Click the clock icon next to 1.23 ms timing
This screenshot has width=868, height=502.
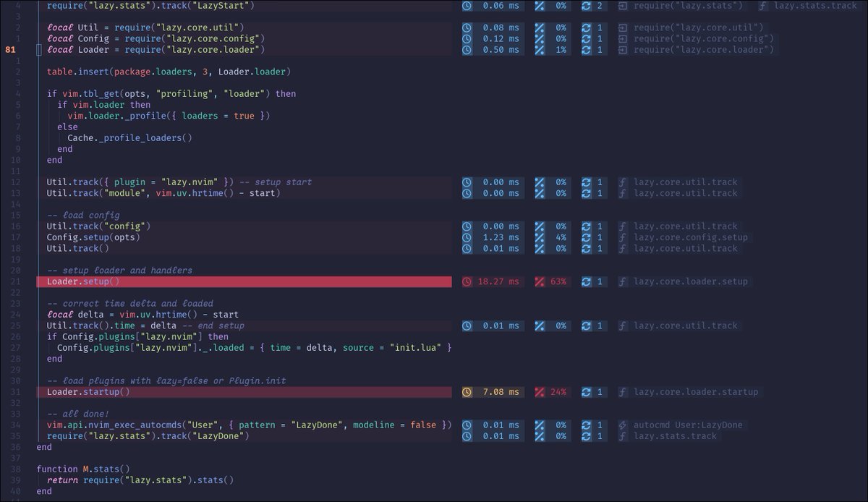click(x=467, y=237)
